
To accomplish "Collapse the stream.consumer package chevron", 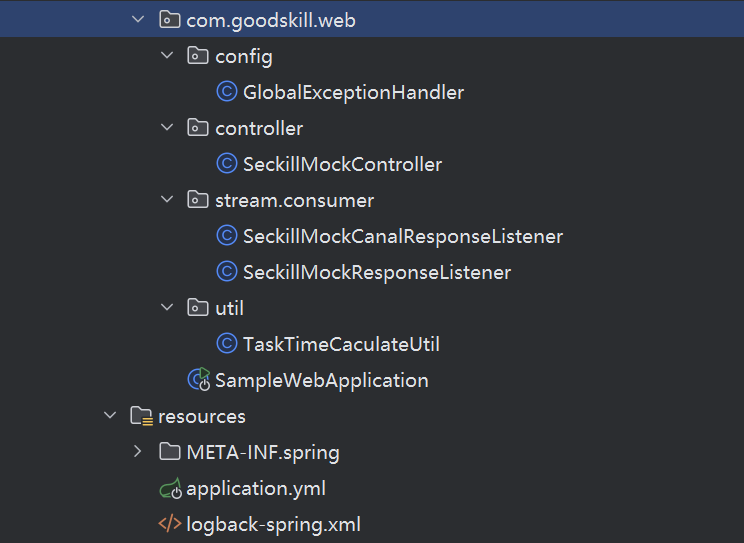I will tap(166, 201).
